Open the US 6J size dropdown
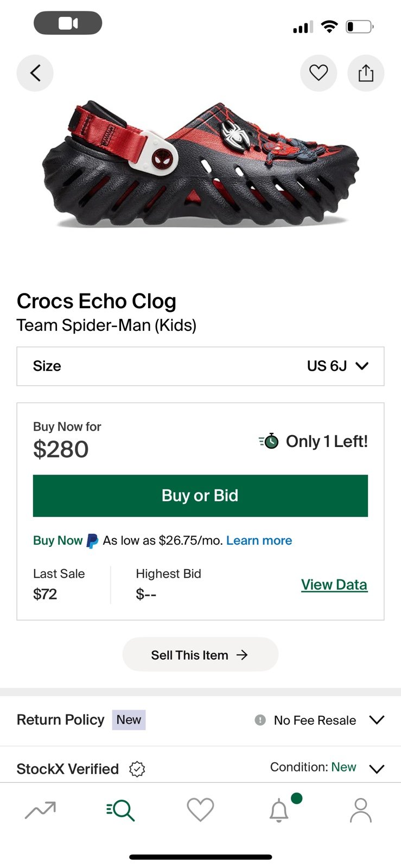Image resolution: width=401 pixels, height=868 pixels. 200,366
